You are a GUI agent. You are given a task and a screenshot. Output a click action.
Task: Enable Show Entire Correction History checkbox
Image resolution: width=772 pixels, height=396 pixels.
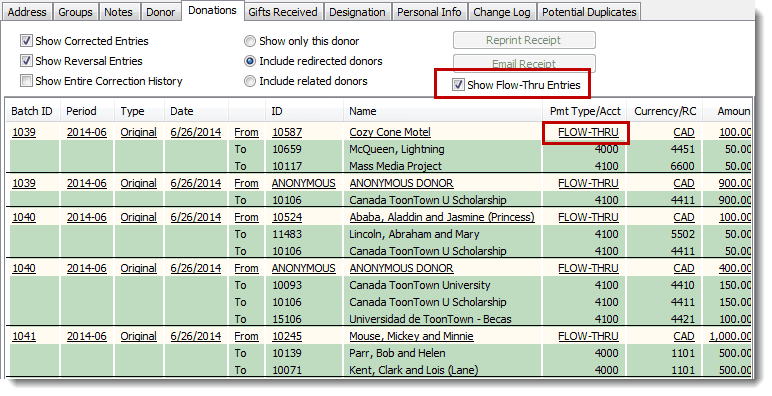(27, 81)
